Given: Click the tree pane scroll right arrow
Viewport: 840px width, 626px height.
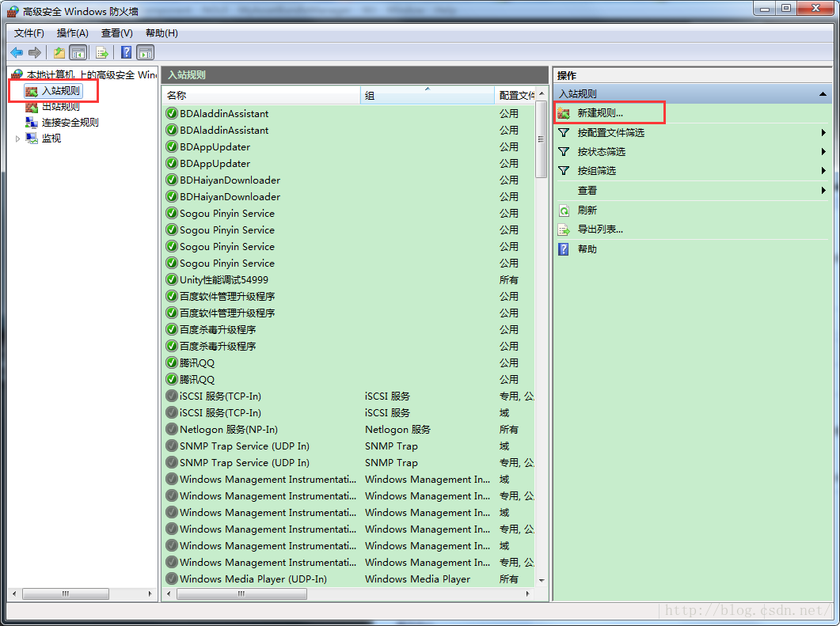Looking at the screenshot, I should coord(150,594).
